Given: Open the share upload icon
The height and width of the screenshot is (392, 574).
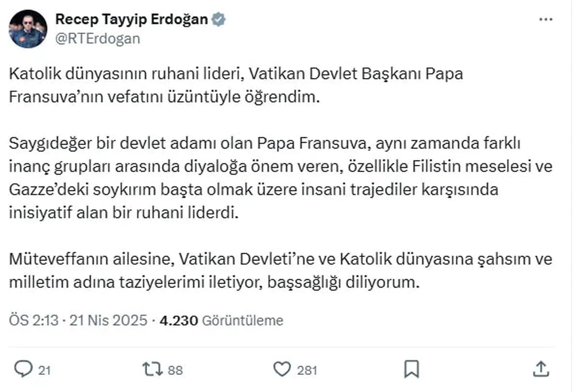Looking at the screenshot, I should point(541,369).
